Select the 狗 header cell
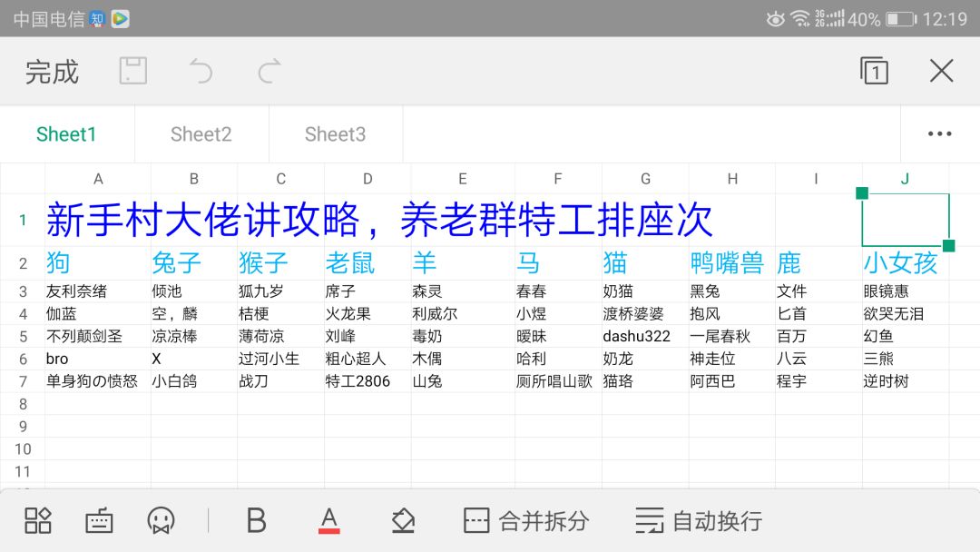The width and height of the screenshot is (980, 552). (x=97, y=263)
